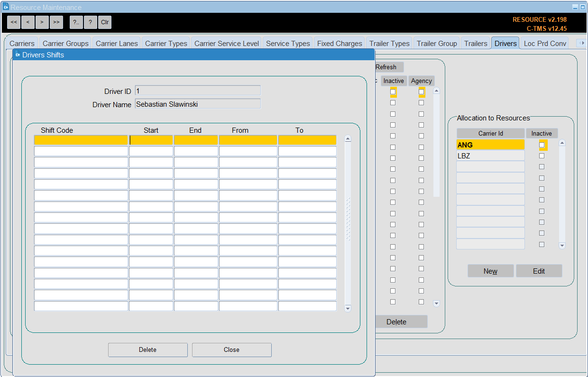Viewport: 588px width, 377px height.
Task: Open the Trailer Types tab
Action: point(389,43)
